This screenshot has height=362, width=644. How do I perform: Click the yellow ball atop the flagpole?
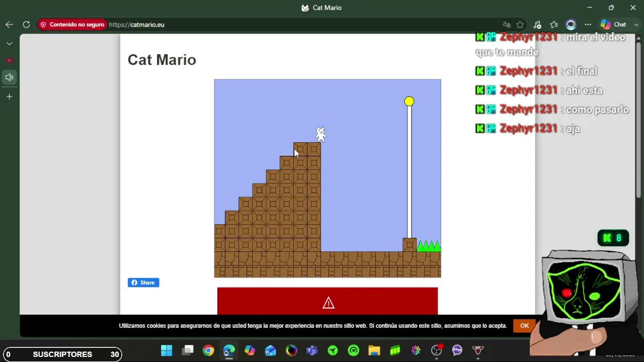coord(409,102)
